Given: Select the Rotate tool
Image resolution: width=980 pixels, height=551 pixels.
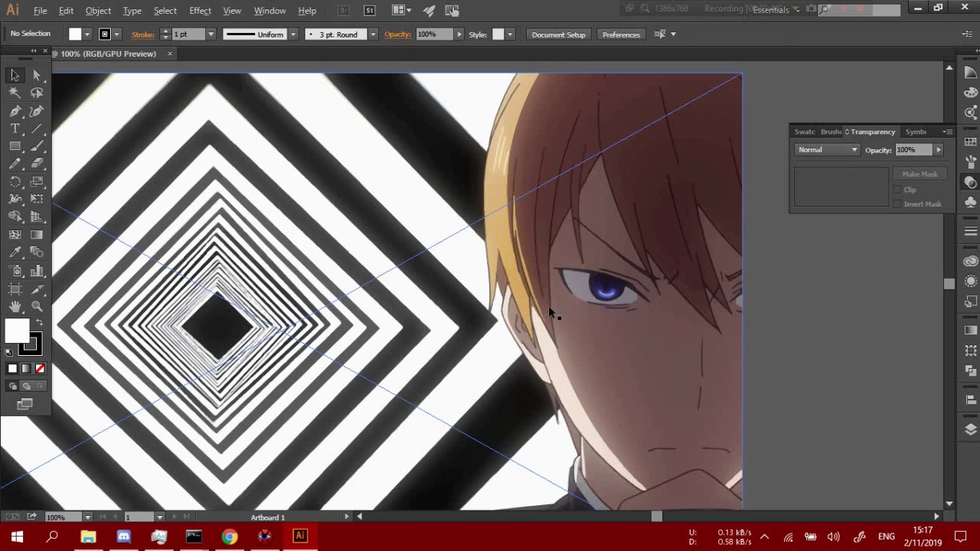Looking at the screenshot, I should point(15,182).
